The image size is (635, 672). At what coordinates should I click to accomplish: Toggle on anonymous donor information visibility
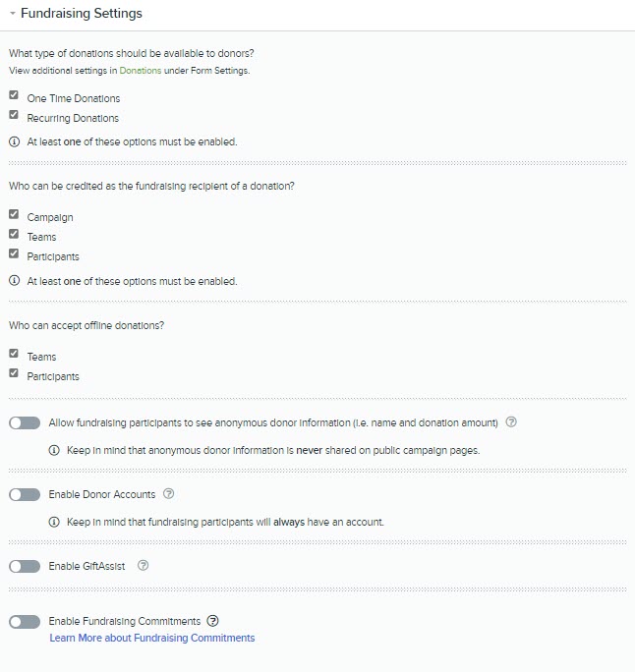click(25, 423)
